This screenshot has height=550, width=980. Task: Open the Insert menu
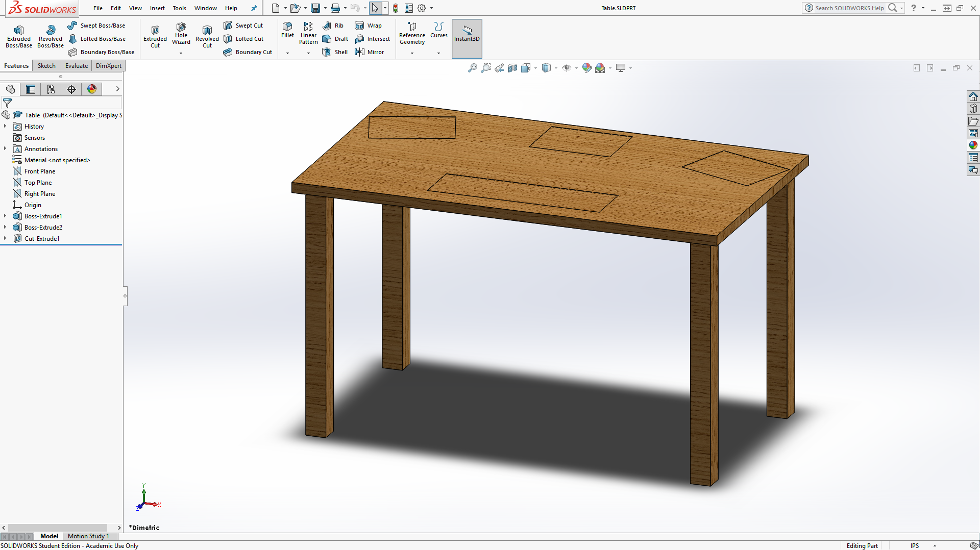tap(157, 8)
